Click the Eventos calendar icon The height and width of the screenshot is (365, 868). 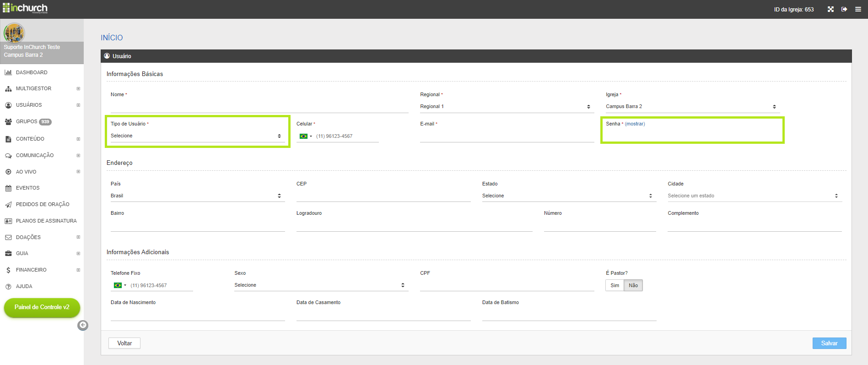click(8, 188)
